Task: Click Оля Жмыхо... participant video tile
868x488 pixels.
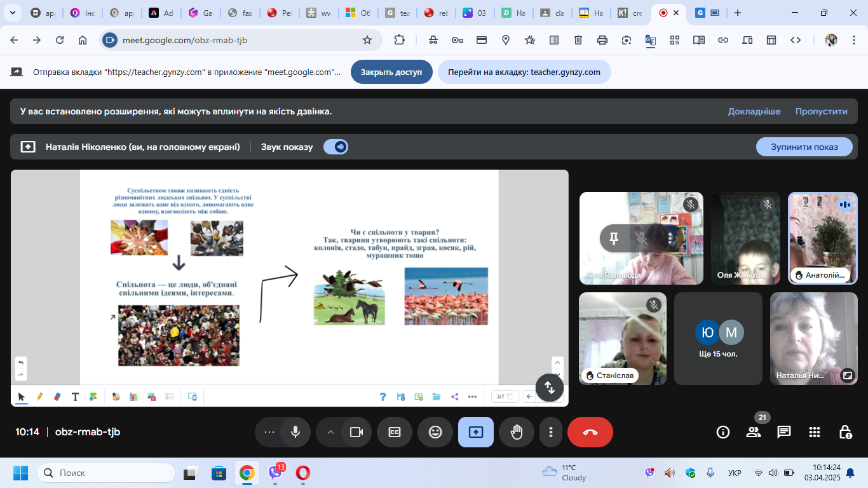Action: pyautogui.click(x=745, y=238)
